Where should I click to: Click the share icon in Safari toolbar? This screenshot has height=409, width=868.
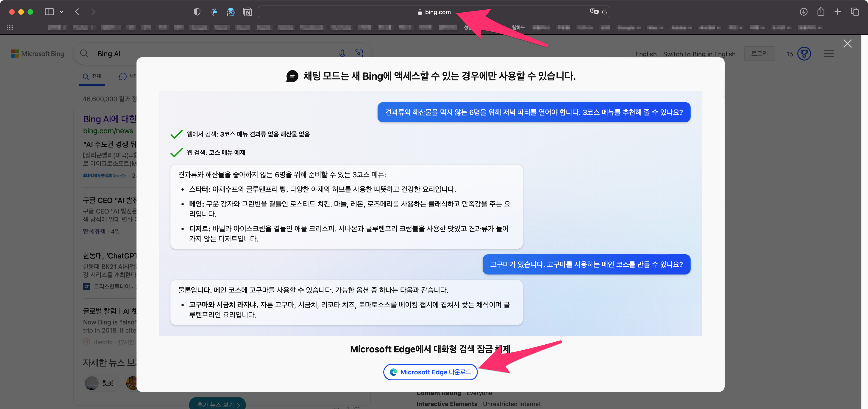pos(821,12)
